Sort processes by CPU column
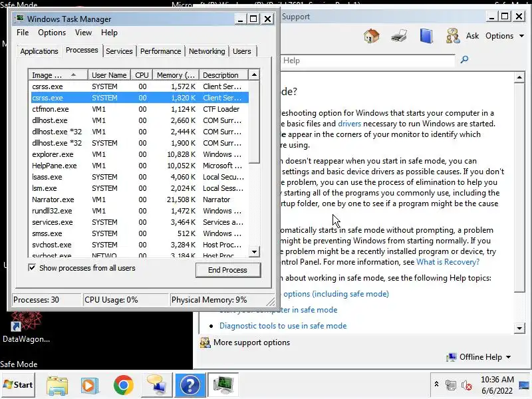The width and height of the screenshot is (532, 399). point(142,75)
